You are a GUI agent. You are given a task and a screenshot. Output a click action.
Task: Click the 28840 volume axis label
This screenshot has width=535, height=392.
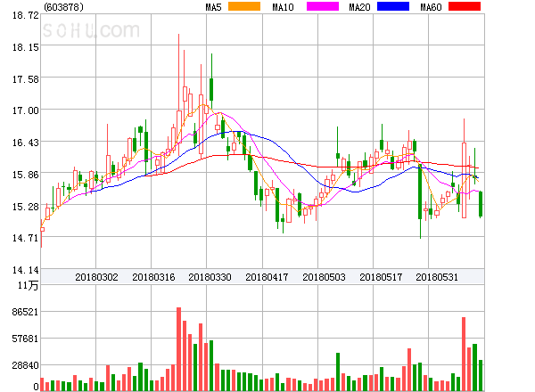pos(25,365)
